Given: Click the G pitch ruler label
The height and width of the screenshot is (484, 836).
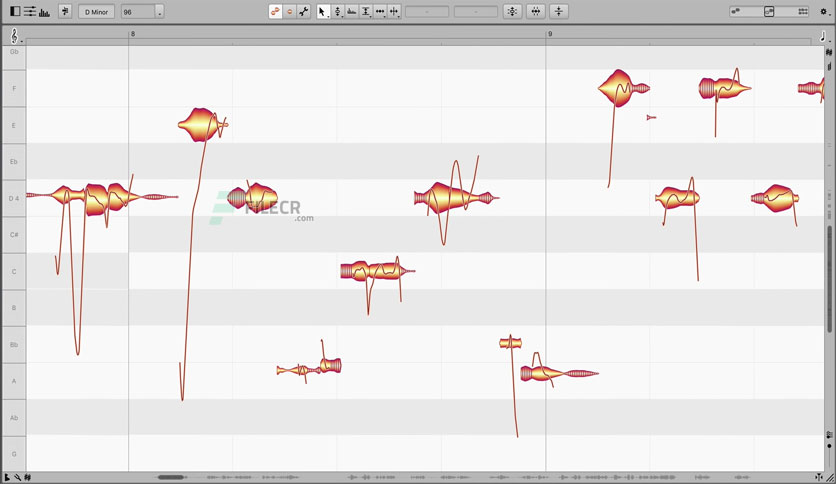Looking at the screenshot, I should point(14,454).
